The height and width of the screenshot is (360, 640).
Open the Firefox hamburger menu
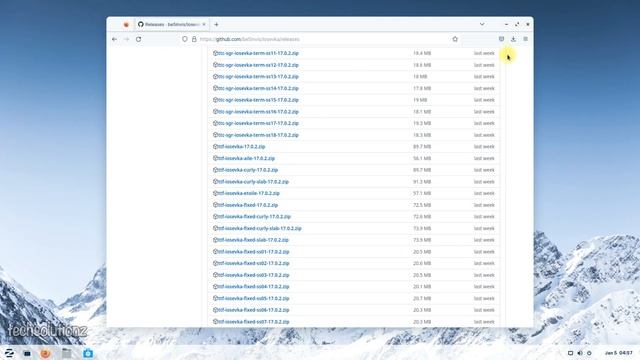(526, 39)
